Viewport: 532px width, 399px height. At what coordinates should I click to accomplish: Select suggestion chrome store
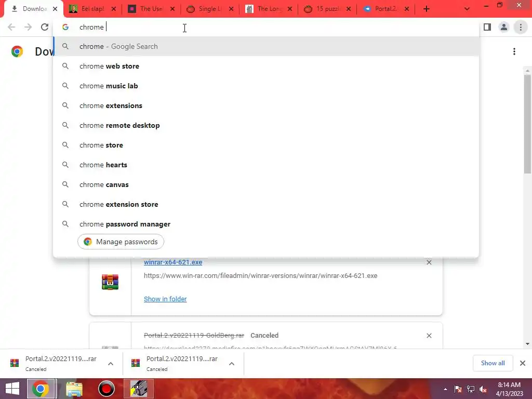[266, 145]
